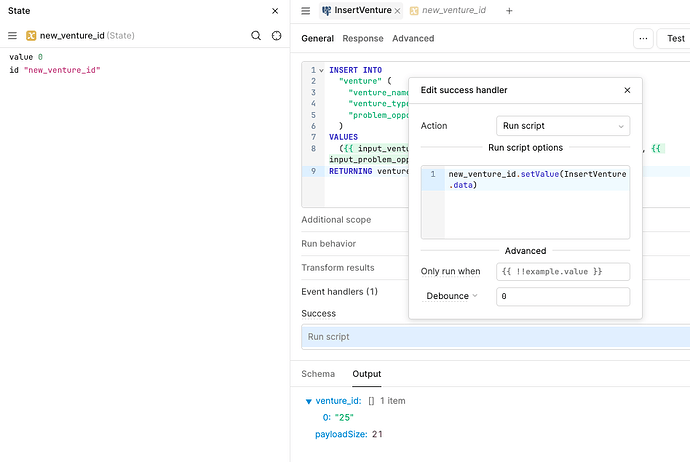
Task: Click the target icon next to search
Action: pyautogui.click(x=277, y=36)
